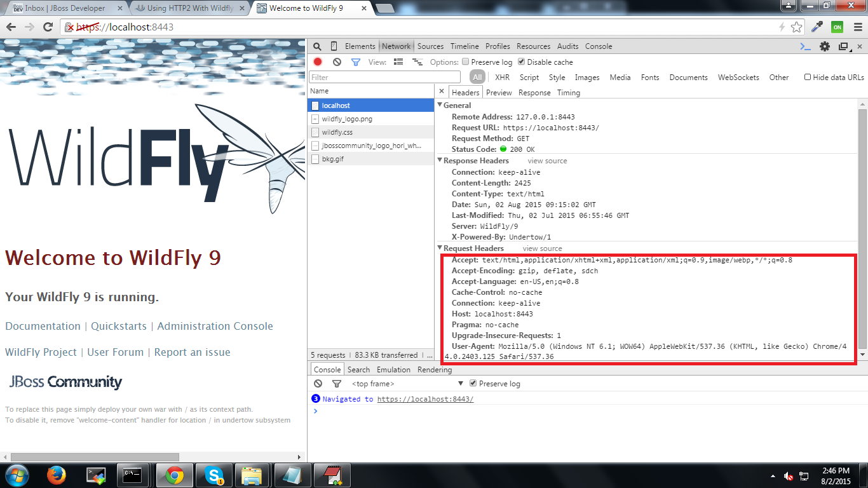Open the DevTools settings gear
This screenshot has width=868, height=488.
coord(825,46)
